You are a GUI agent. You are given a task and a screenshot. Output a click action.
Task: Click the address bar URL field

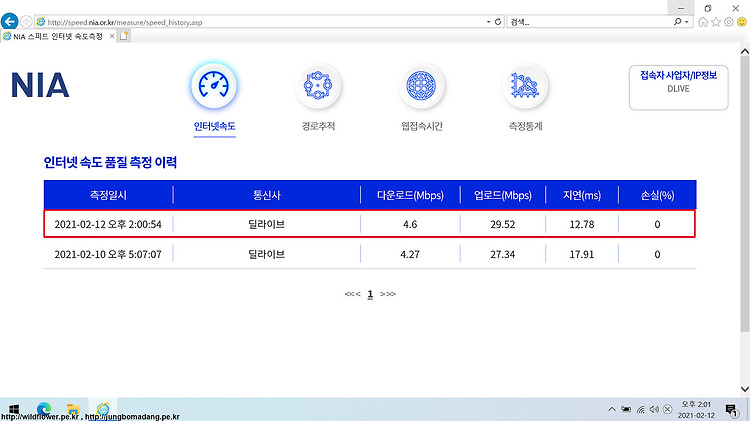261,22
